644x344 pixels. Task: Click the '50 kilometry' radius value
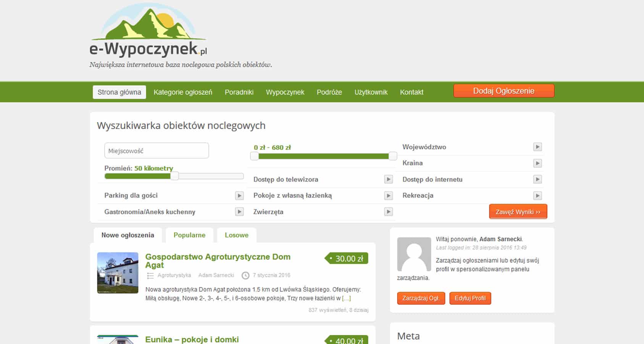pyautogui.click(x=153, y=168)
